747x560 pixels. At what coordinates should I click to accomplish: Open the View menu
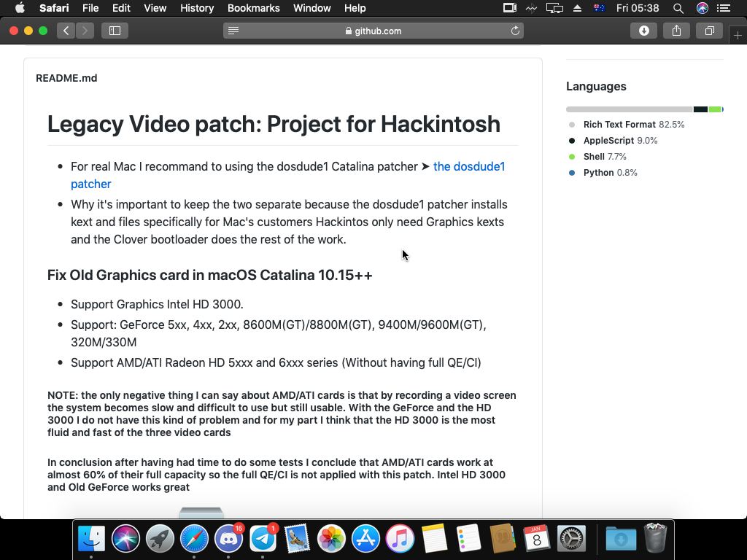click(155, 8)
